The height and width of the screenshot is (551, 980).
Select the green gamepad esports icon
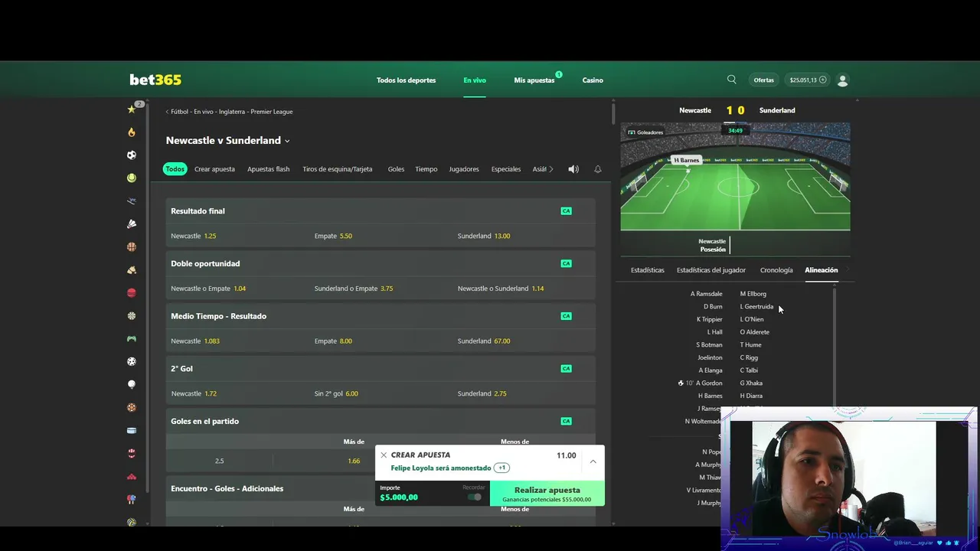coord(132,339)
